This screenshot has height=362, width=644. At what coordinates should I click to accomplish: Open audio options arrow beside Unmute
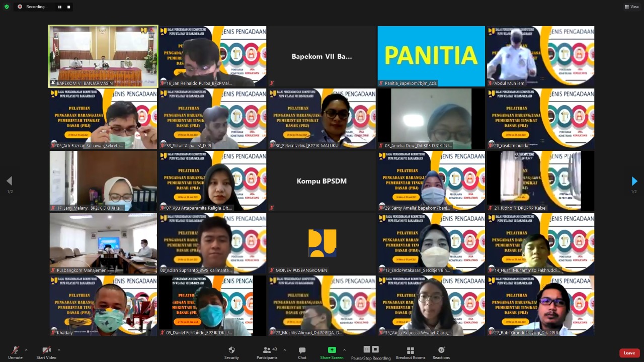[x=26, y=350]
